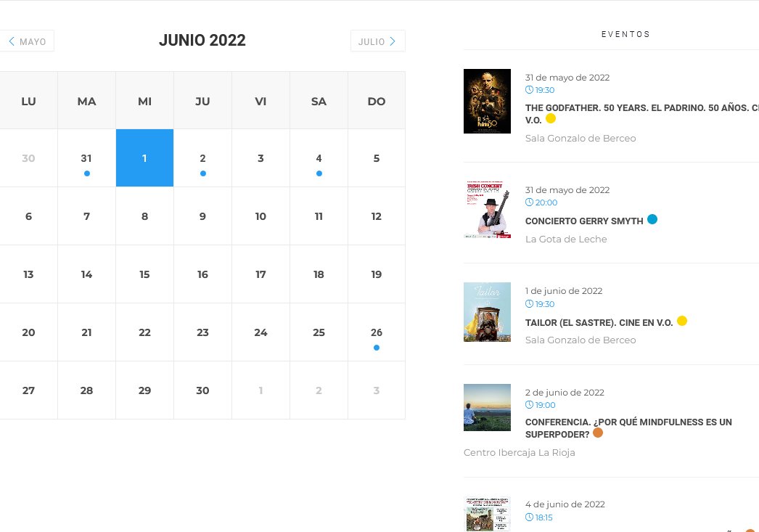Select June 3 in the calendar

[261, 157]
